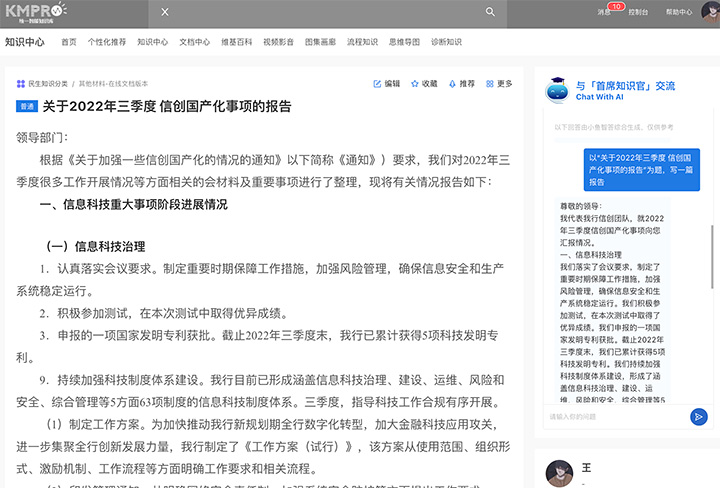Click the top-right user avatar
Screen dimensions: 720x488
711,11
